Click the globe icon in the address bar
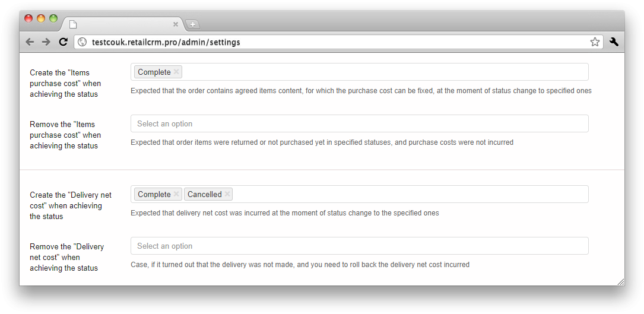644x314 pixels. tap(82, 42)
